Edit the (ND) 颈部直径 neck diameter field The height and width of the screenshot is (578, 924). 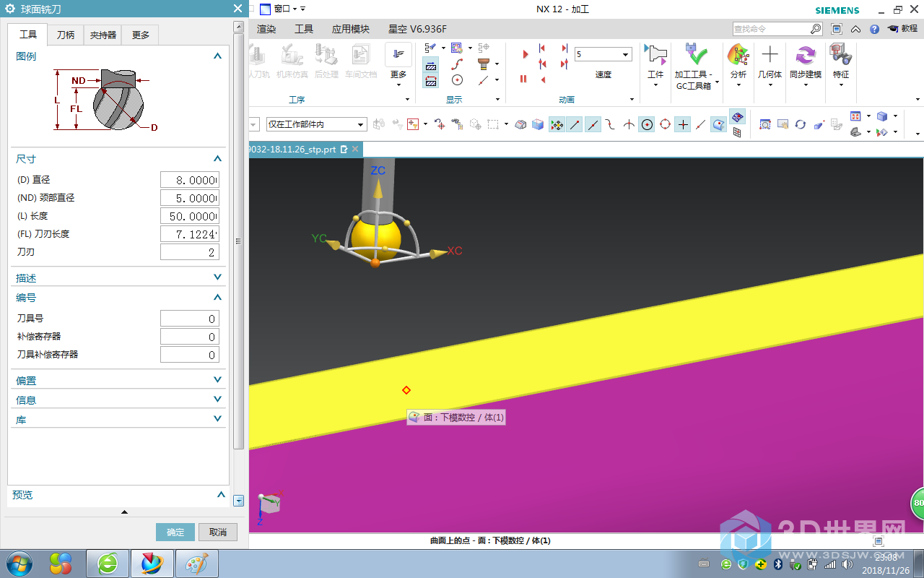[x=190, y=198]
